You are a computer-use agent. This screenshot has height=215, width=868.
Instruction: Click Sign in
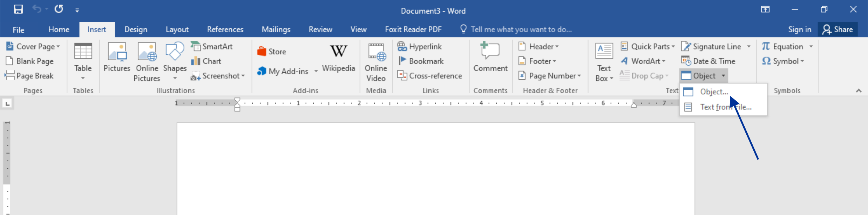coord(799,29)
